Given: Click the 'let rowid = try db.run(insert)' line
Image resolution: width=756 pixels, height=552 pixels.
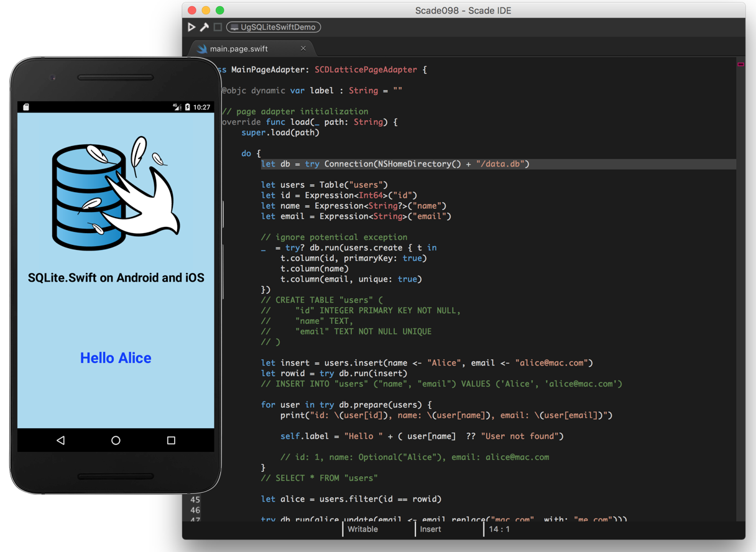Looking at the screenshot, I should click(334, 373).
